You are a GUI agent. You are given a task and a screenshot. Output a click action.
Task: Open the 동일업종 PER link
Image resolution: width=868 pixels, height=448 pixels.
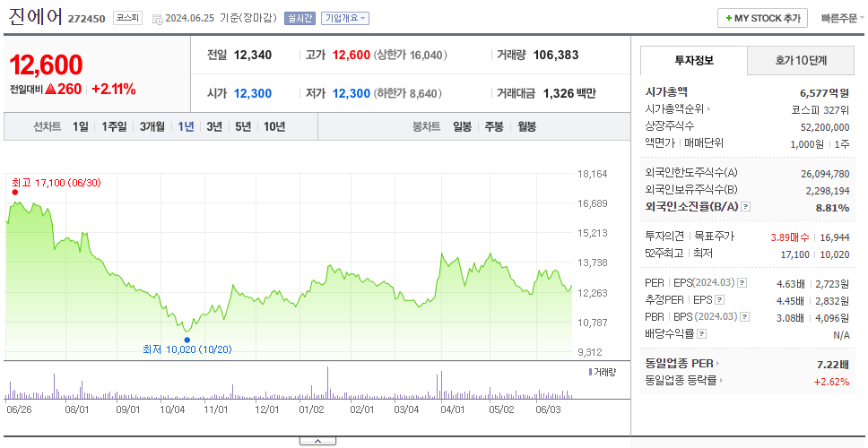point(682,364)
